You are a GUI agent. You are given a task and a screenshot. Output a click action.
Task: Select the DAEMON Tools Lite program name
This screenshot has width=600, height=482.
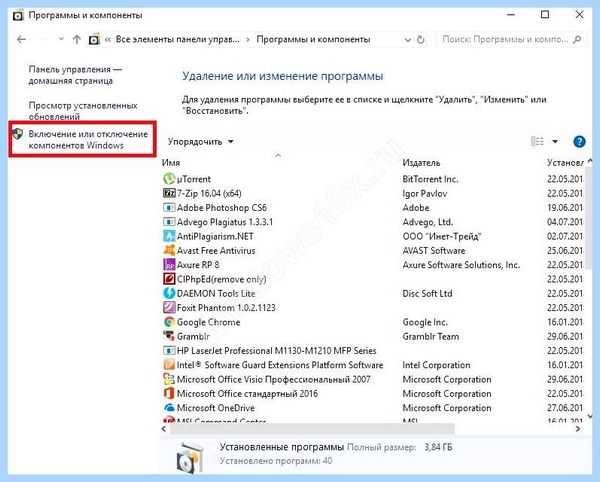pos(216,293)
